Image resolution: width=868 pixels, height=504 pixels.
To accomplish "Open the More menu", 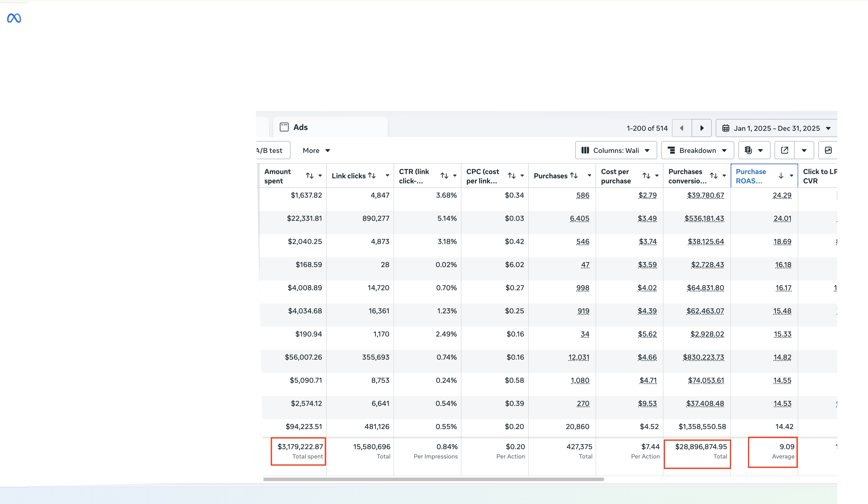I will click(x=316, y=150).
